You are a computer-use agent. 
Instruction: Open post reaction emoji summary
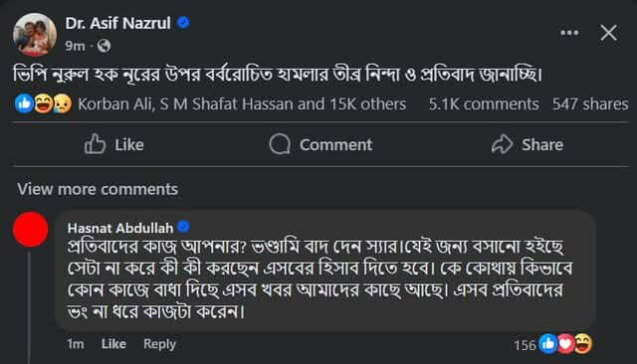tap(43, 103)
